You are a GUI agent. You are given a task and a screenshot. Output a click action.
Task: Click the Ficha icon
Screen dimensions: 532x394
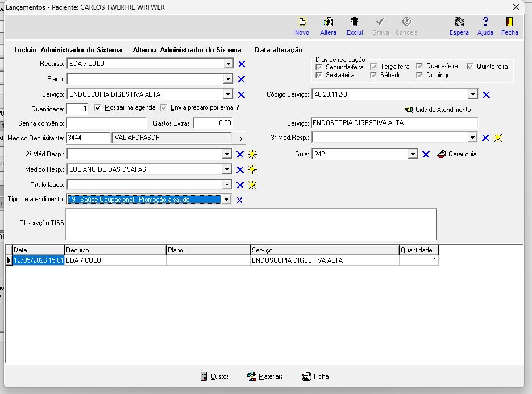pyautogui.click(x=307, y=376)
